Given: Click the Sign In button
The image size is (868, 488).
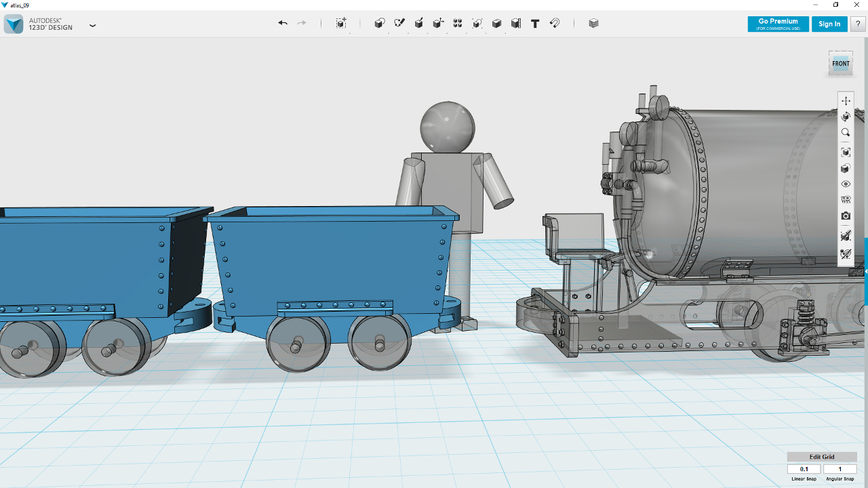Looking at the screenshot, I should 829,24.
